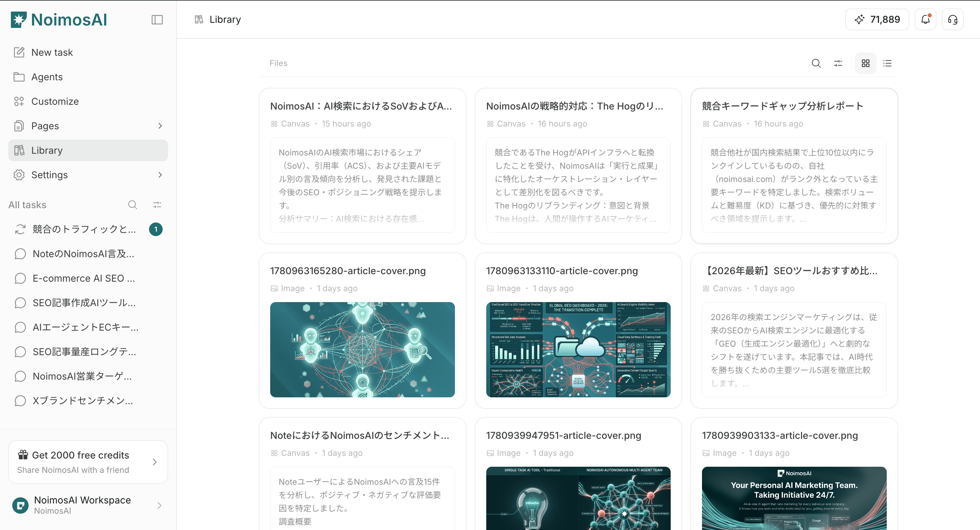Switch to list view

click(x=887, y=63)
